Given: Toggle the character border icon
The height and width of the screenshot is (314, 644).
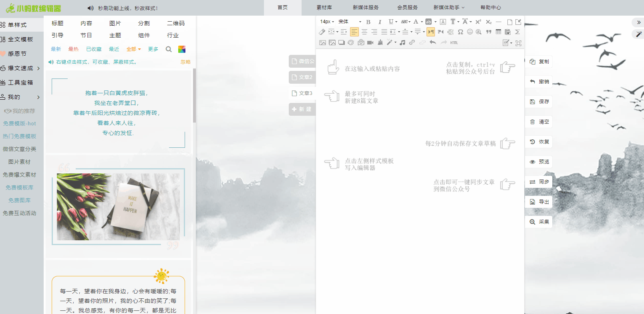Looking at the screenshot, I should coord(443,22).
